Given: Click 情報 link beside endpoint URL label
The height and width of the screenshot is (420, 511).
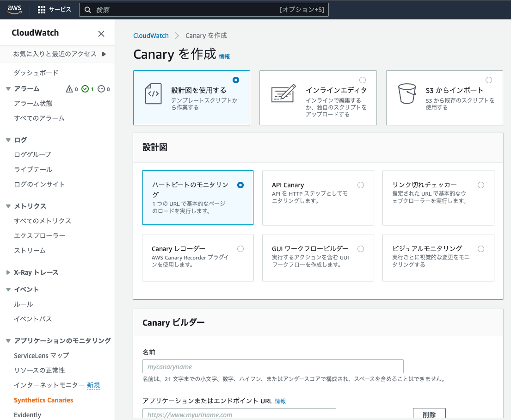Looking at the screenshot, I should pyautogui.click(x=280, y=401).
